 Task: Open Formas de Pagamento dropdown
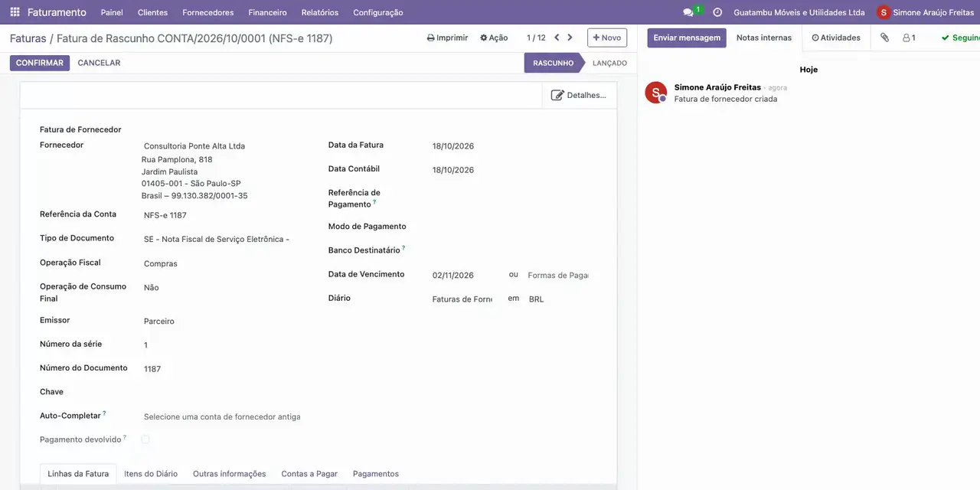(x=557, y=276)
